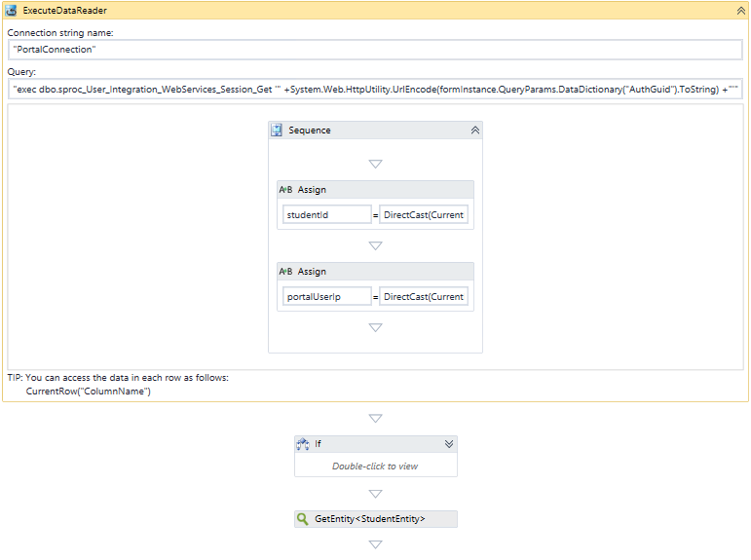Click drop arrow at top of Sequence
Viewport: 751px width, 560px height.
click(x=375, y=164)
